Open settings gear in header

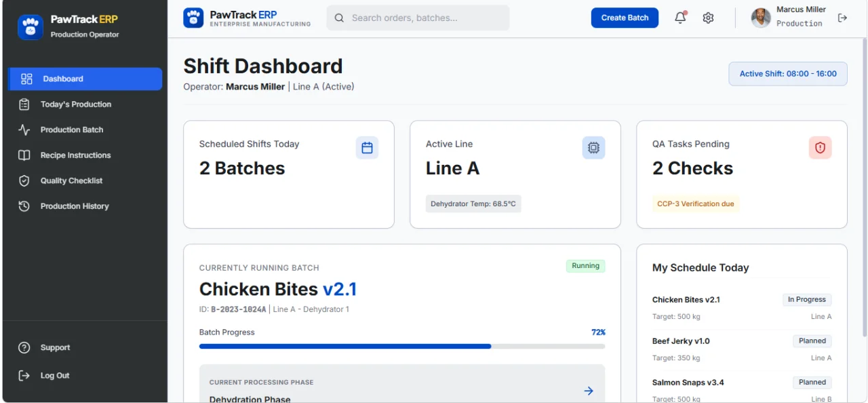[x=708, y=18]
